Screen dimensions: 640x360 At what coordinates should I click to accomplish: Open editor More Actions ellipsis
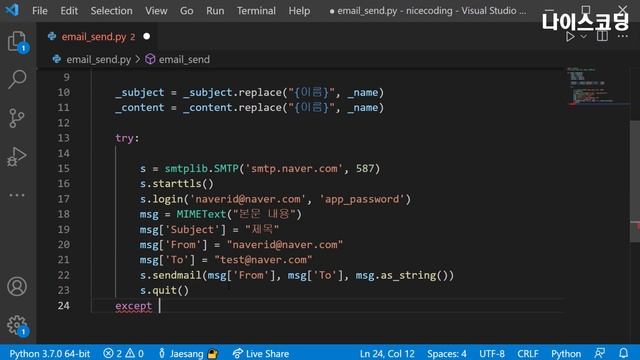point(622,37)
